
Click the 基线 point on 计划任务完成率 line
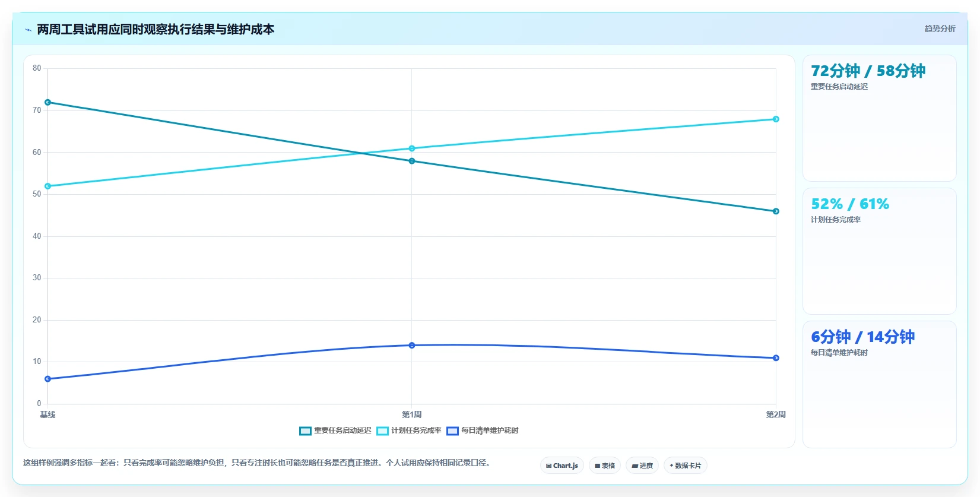coord(48,186)
